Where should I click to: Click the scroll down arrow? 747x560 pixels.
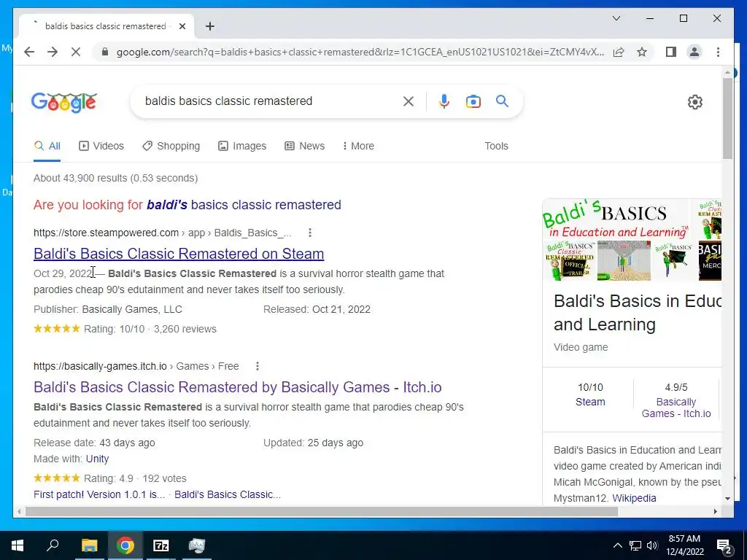727,499
